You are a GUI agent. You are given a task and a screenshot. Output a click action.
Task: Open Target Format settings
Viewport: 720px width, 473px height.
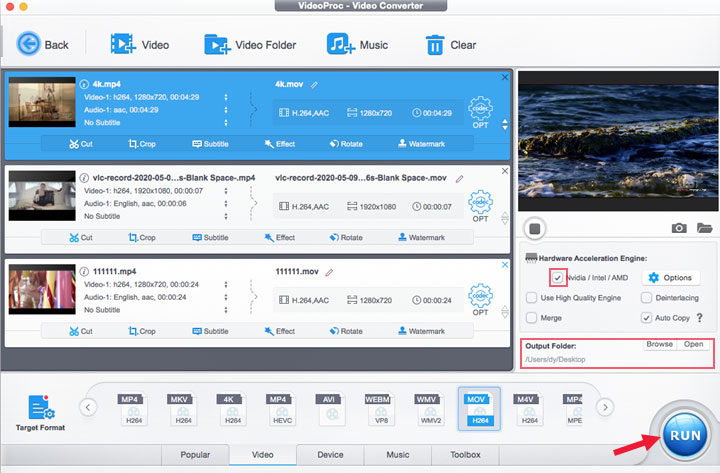point(40,413)
